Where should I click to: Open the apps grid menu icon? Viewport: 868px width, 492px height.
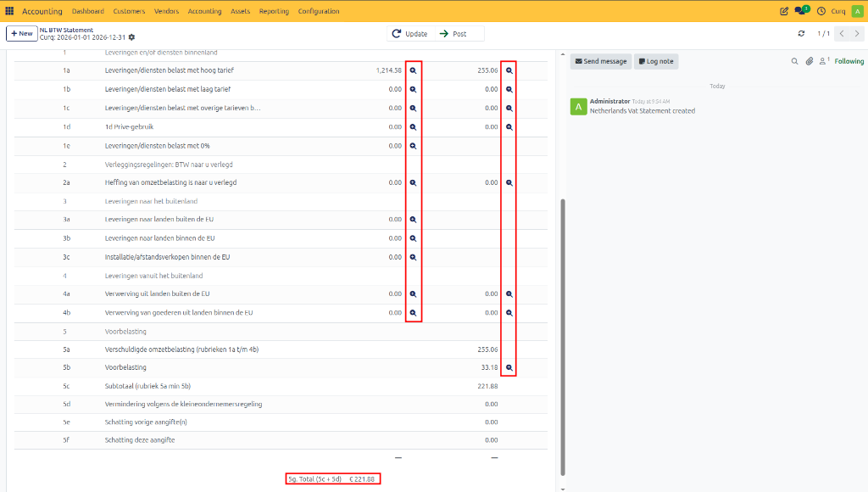pos(9,11)
